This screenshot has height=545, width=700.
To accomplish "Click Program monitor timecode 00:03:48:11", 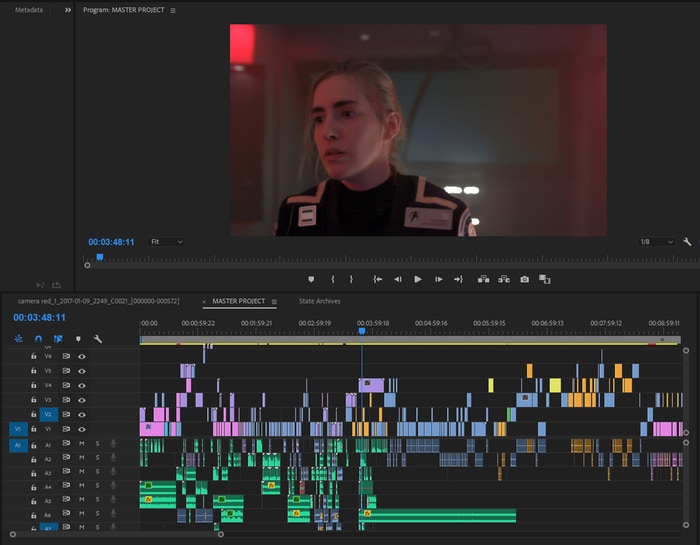I will click(111, 242).
